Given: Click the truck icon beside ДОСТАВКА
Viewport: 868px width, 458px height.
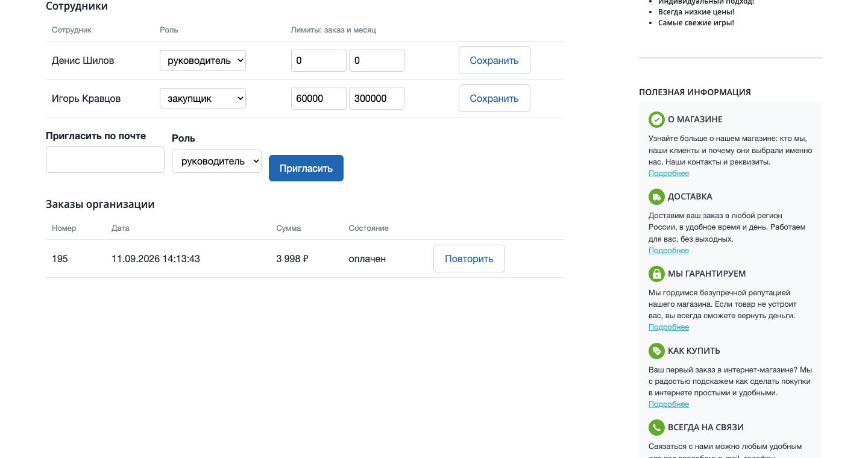Looking at the screenshot, I should [656, 196].
